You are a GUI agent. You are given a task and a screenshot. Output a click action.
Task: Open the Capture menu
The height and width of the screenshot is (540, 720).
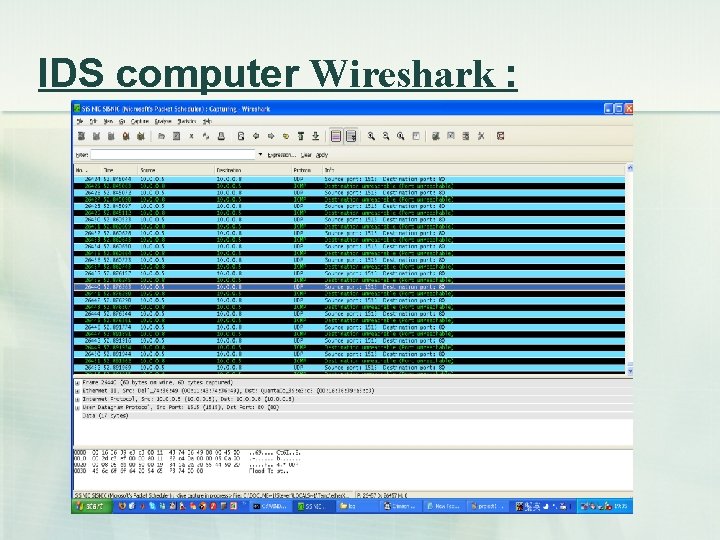pos(140,121)
